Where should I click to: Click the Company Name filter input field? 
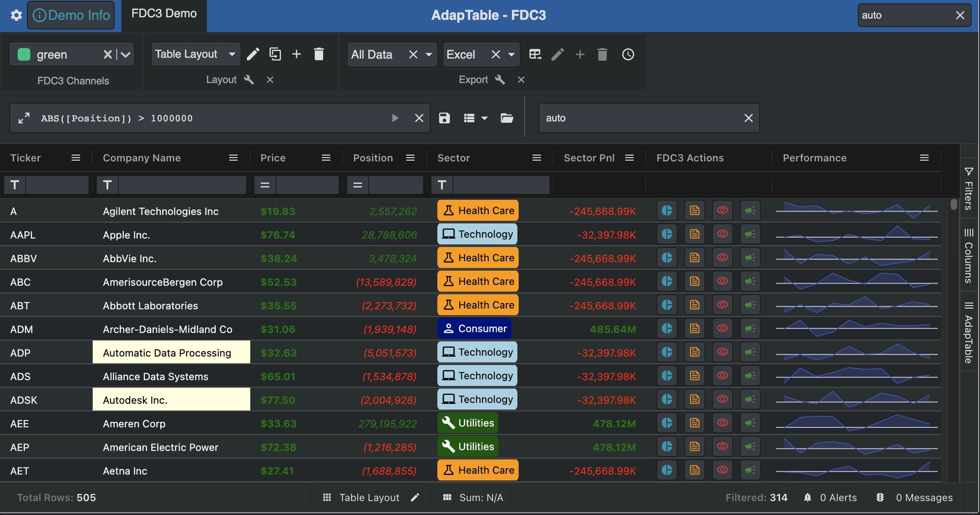tap(182, 185)
